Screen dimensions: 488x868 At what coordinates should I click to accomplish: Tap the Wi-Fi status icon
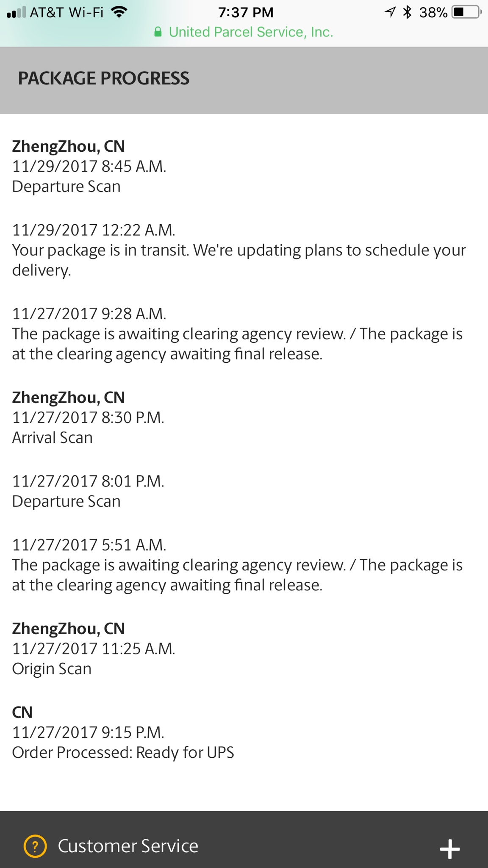pos(119,12)
